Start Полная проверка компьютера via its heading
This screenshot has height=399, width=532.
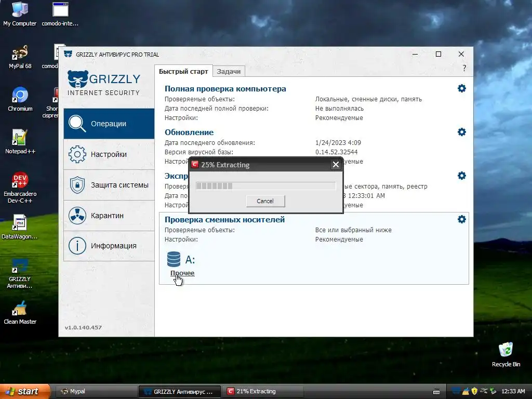tap(225, 88)
